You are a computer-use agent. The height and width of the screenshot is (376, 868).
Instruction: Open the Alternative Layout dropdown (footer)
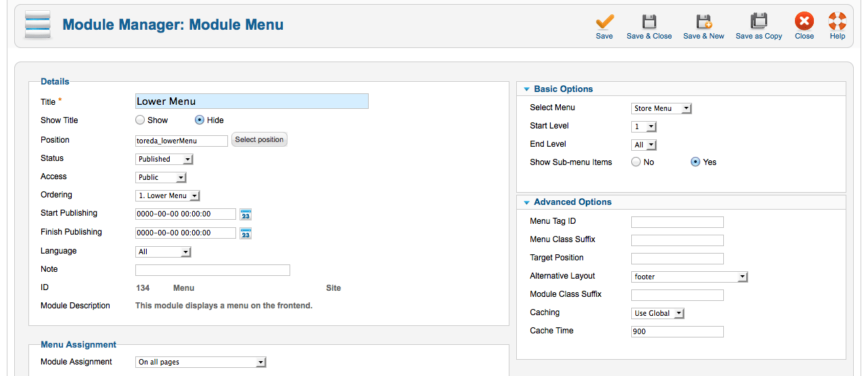click(689, 277)
